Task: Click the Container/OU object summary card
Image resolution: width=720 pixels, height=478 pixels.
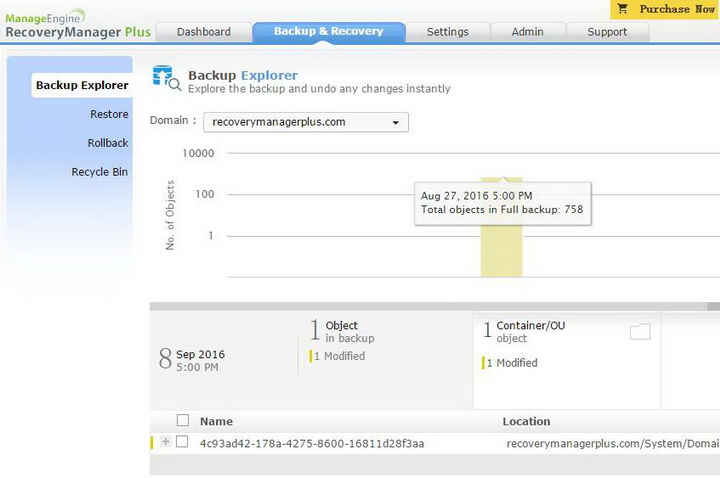Action: point(567,360)
